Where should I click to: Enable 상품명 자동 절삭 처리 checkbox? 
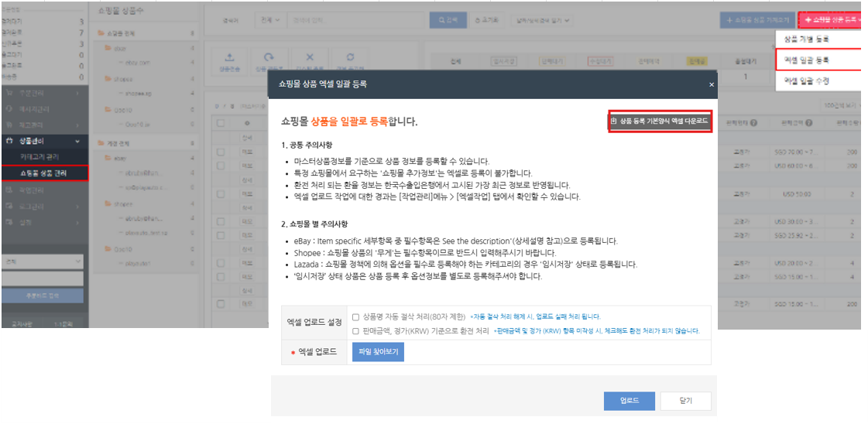pyautogui.click(x=355, y=316)
